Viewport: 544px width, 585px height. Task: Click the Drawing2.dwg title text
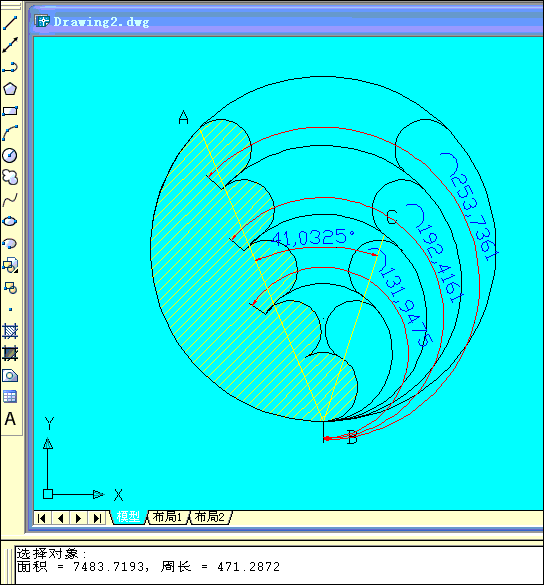click(101, 22)
